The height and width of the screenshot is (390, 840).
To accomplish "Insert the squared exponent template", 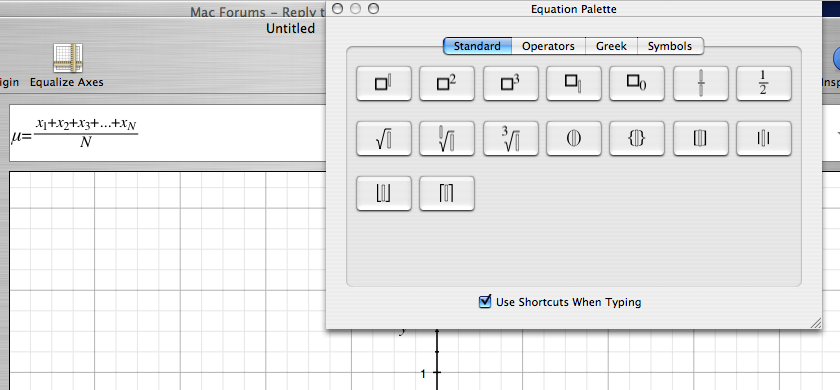I will tap(447, 84).
